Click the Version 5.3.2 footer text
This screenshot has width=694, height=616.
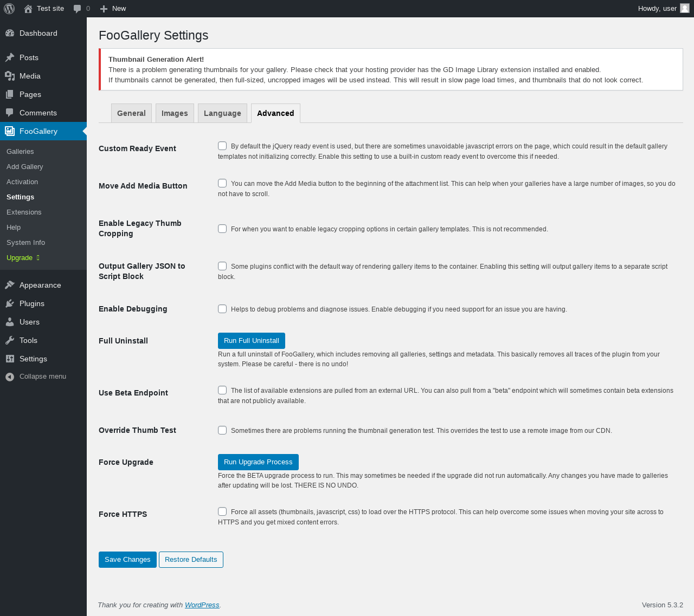coord(663,605)
